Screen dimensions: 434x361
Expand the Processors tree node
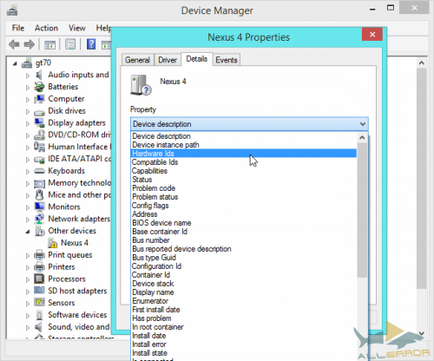pyautogui.click(x=28, y=279)
